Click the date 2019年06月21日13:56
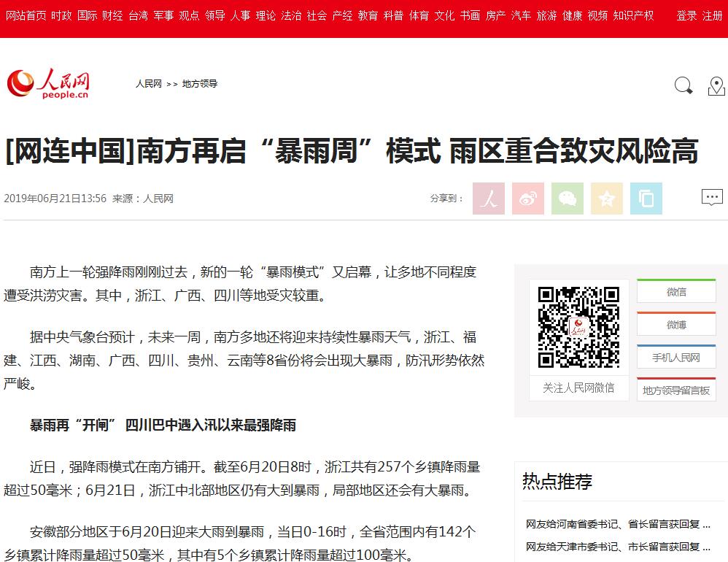The height and width of the screenshot is (562, 728). click(55, 199)
